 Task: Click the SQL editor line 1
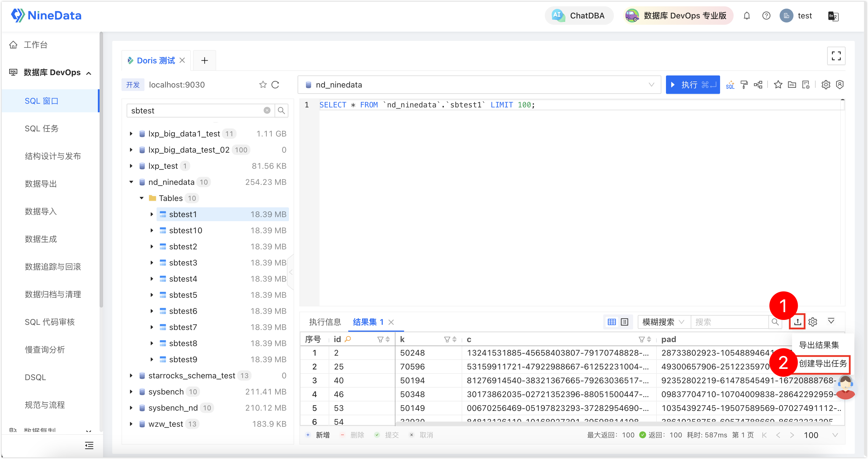coord(427,105)
